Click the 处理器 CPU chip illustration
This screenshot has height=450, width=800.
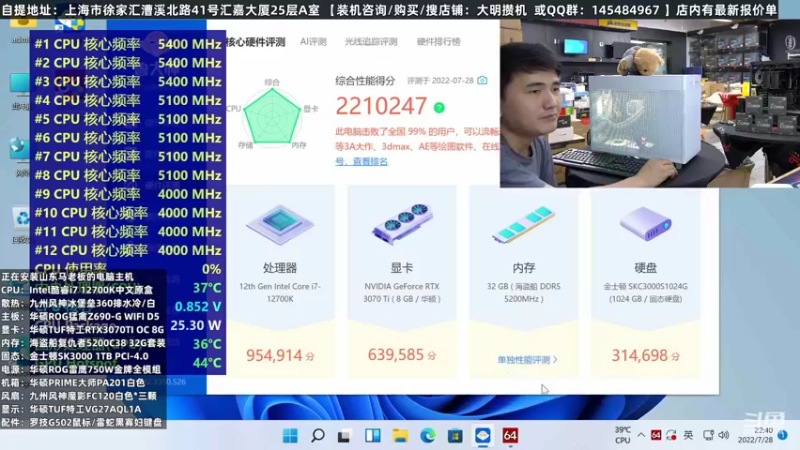[280, 224]
